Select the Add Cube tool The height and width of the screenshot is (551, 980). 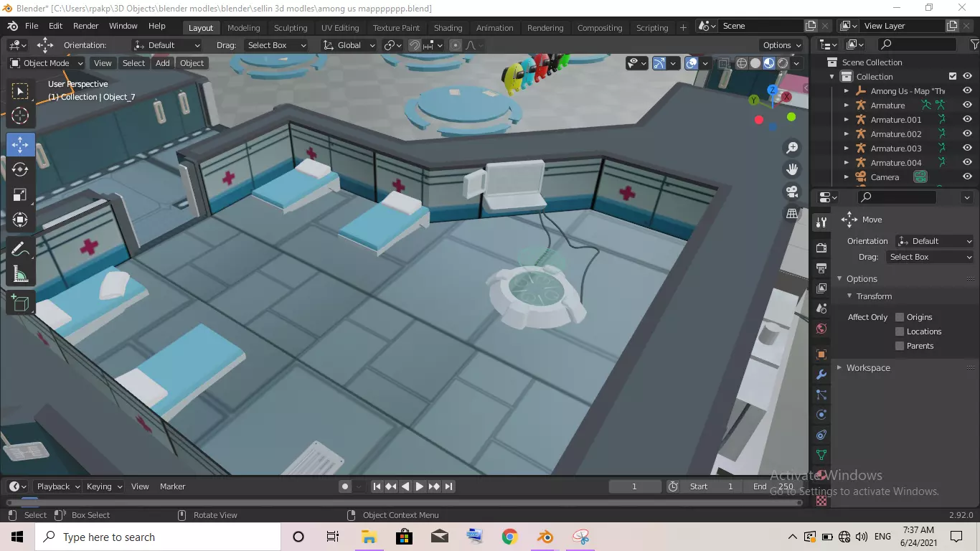coord(20,303)
